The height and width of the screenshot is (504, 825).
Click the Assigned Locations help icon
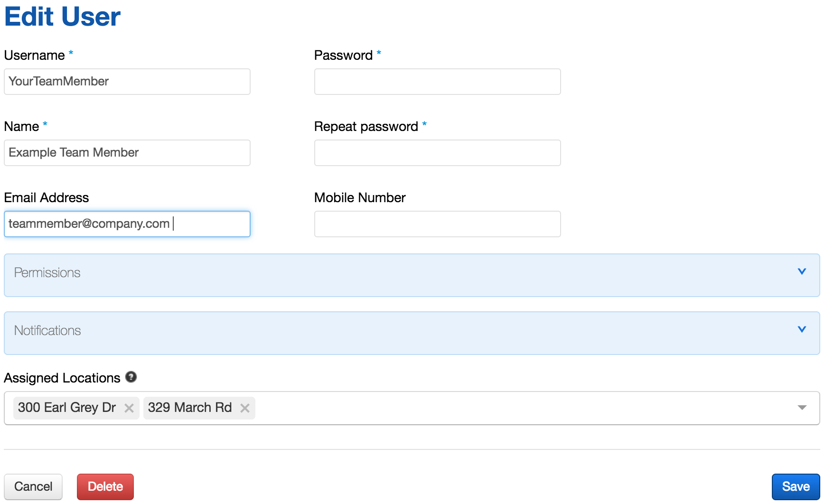click(x=131, y=377)
